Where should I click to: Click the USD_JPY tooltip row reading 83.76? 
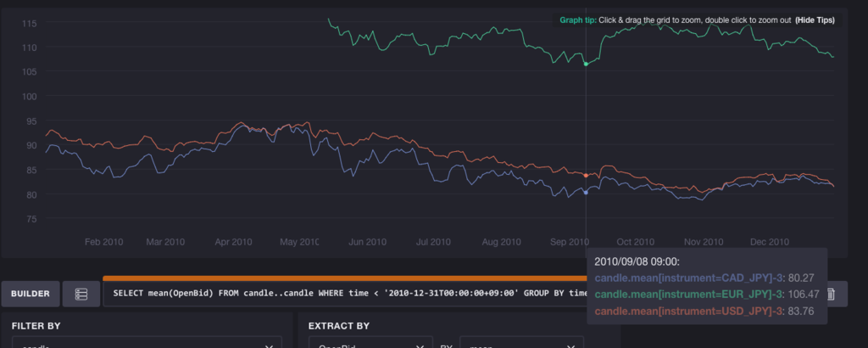click(x=704, y=311)
